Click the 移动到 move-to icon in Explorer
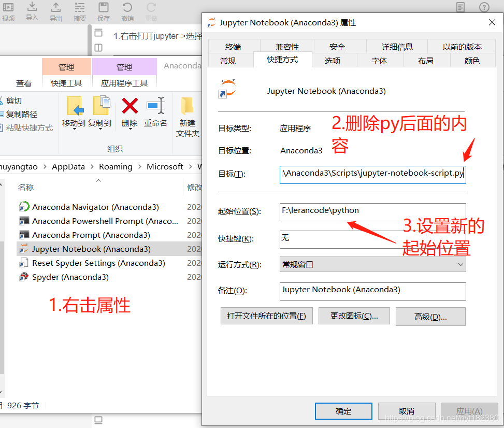The height and width of the screenshot is (428, 504). pyautogui.click(x=76, y=106)
